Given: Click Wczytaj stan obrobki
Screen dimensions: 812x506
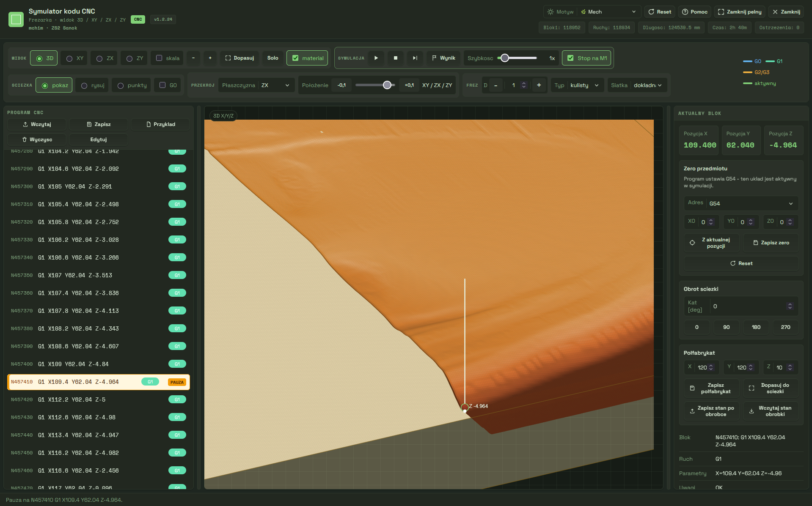Looking at the screenshot, I should pos(771,411).
